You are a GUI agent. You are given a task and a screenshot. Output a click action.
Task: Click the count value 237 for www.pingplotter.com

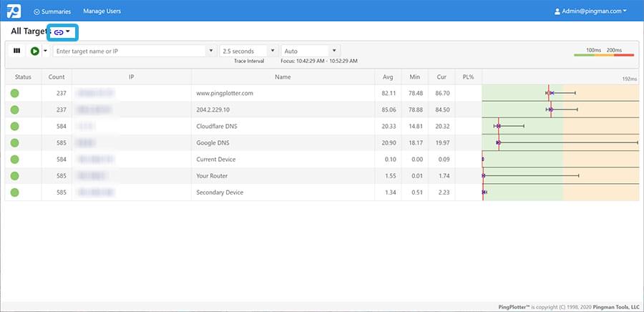[61, 93]
